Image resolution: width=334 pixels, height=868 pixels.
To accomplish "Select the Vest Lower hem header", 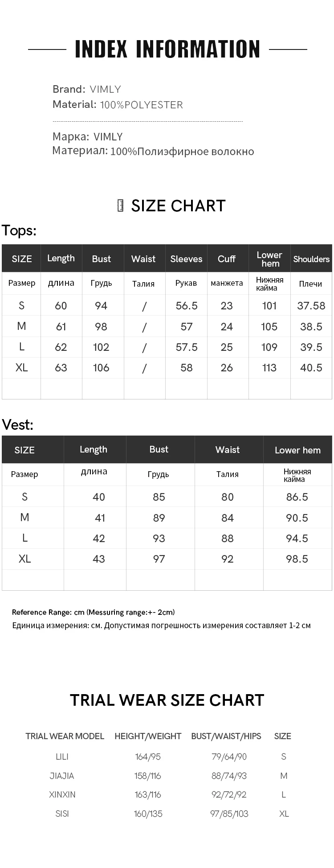I will click(297, 450).
